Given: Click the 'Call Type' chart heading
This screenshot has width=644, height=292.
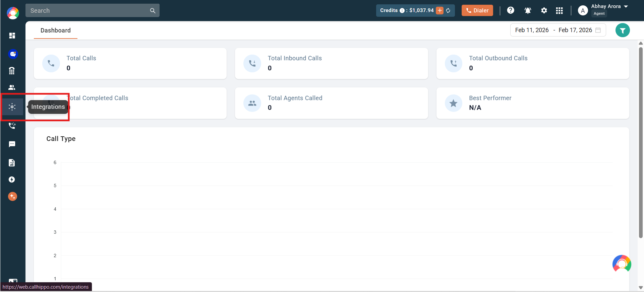Looking at the screenshot, I should (61, 139).
